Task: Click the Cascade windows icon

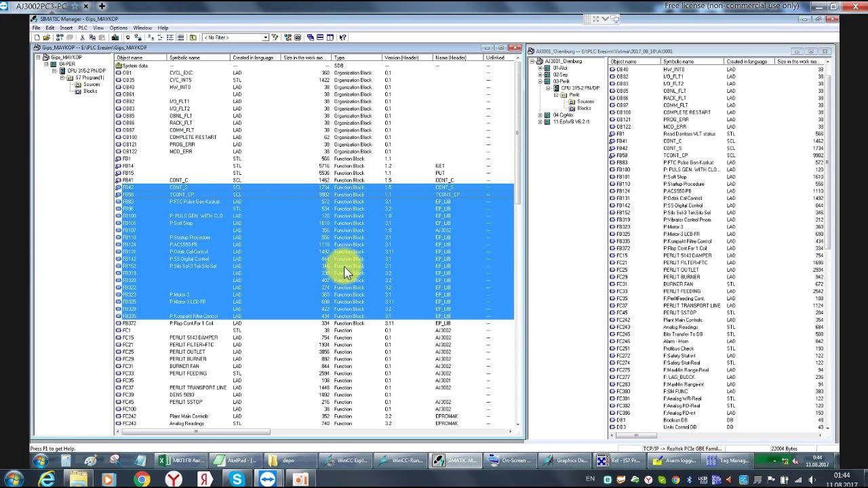Action: (311, 37)
